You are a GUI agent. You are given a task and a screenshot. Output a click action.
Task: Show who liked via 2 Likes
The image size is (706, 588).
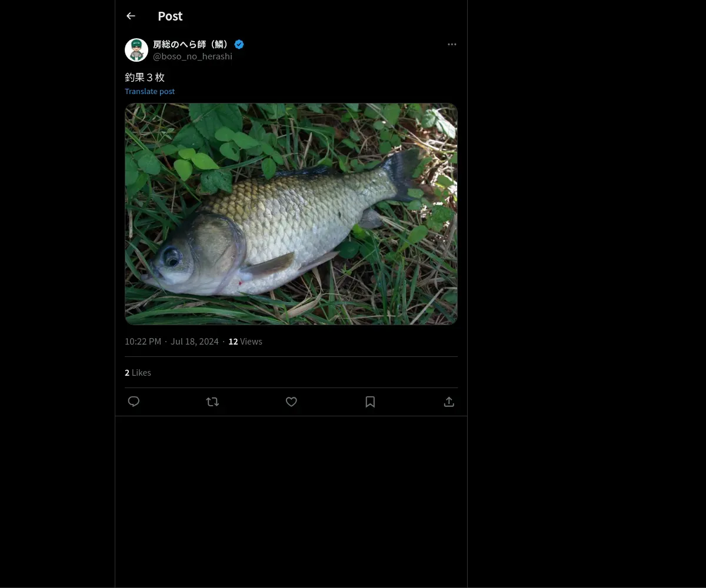pos(138,373)
